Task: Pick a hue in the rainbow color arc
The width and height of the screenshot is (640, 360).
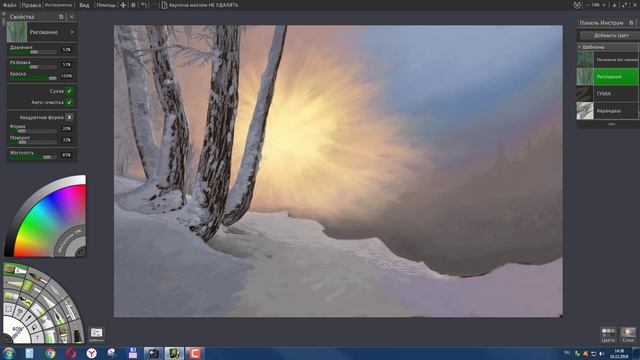Action: click(45, 220)
